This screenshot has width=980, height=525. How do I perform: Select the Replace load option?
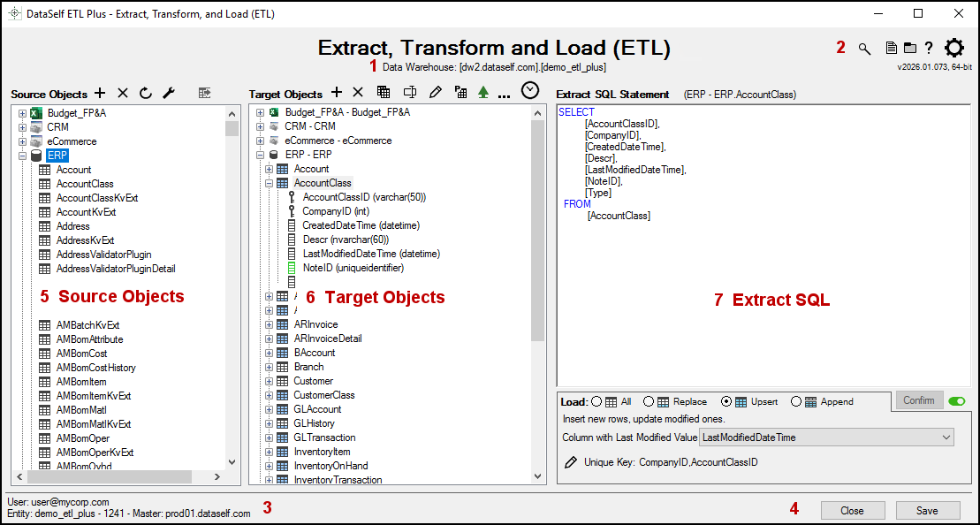[x=649, y=401]
